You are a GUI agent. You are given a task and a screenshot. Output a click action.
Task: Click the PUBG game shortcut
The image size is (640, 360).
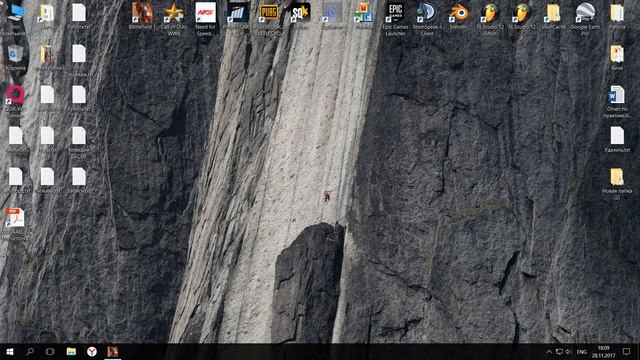point(269,13)
